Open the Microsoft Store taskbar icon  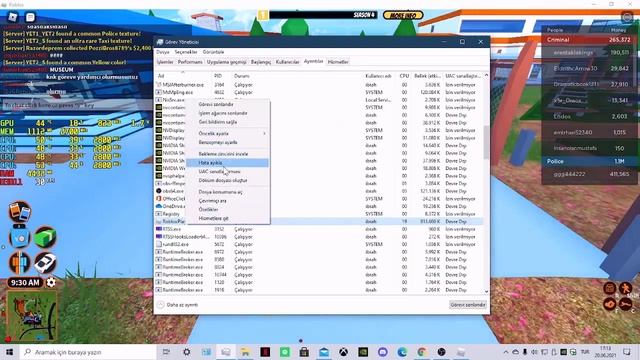tap(304, 352)
